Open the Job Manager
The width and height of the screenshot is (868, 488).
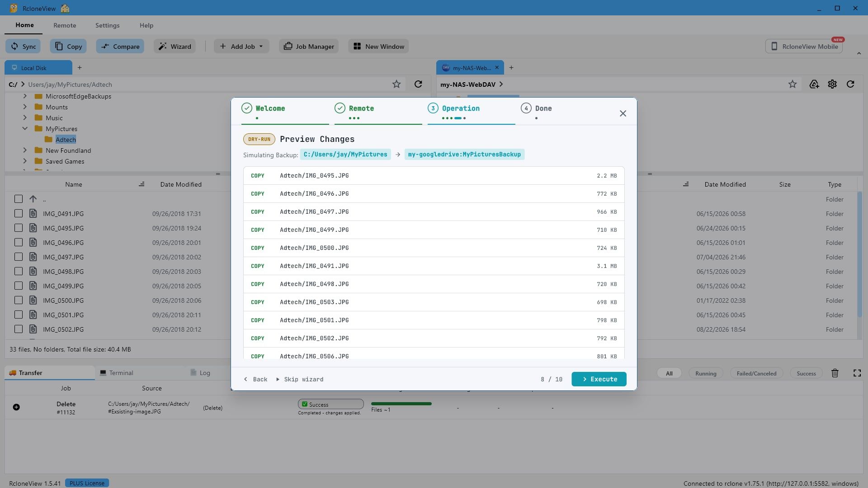(309, 46)
